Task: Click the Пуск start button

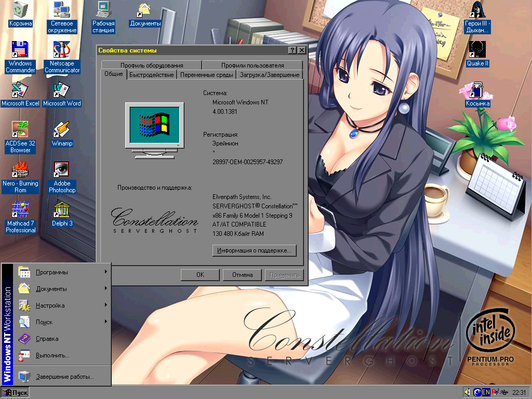Action: (15, 393)
